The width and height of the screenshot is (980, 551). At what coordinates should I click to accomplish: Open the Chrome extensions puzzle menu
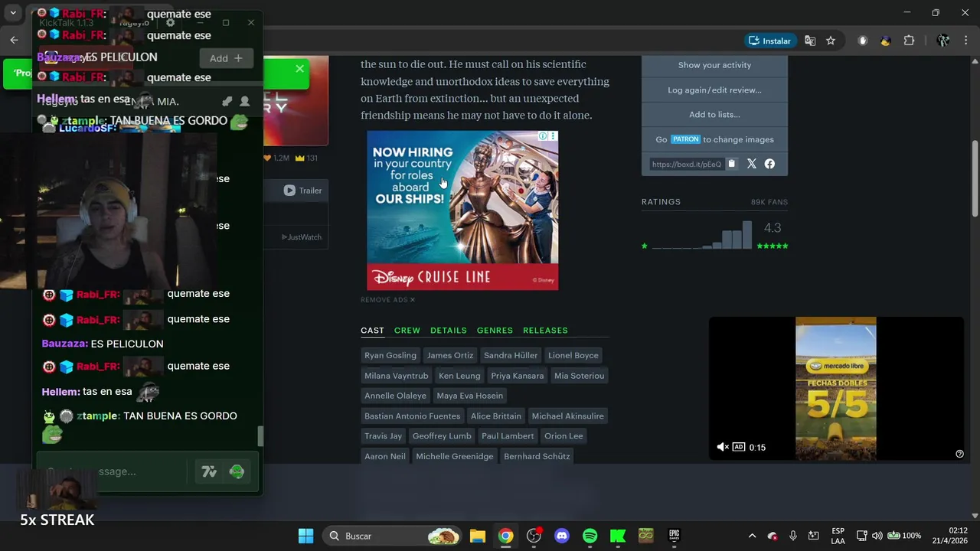[x=910, y=41]
